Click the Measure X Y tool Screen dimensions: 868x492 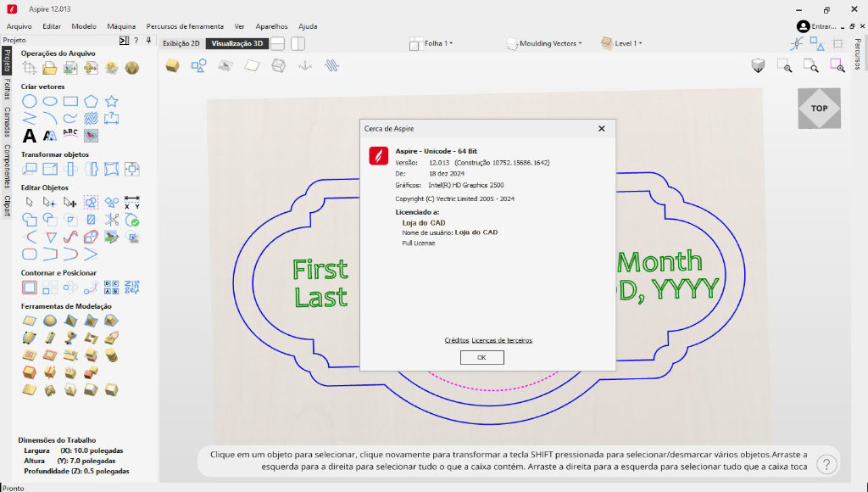coord(131,202)
